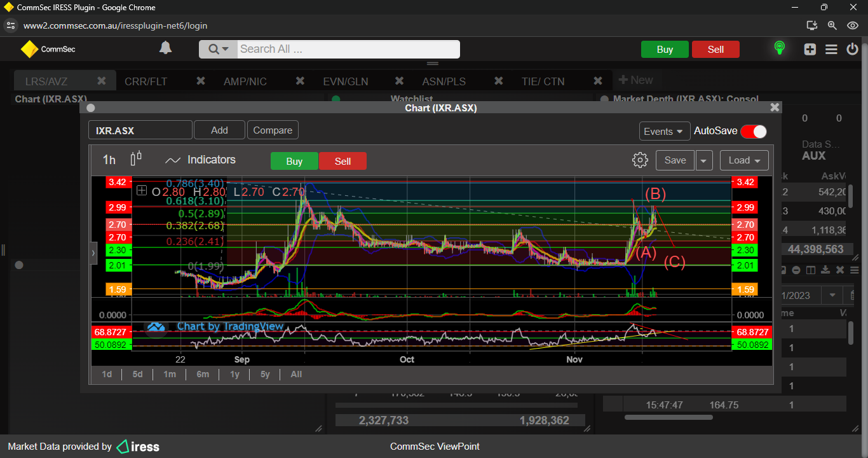Viewport: 868px width, 458px height.
Task: Click the Chrome zoom magnifier icon
Action: tap(832, 25)
